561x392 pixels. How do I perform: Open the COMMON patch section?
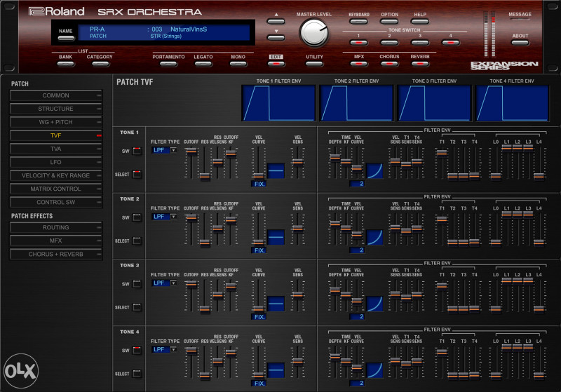tap(56, 95)
